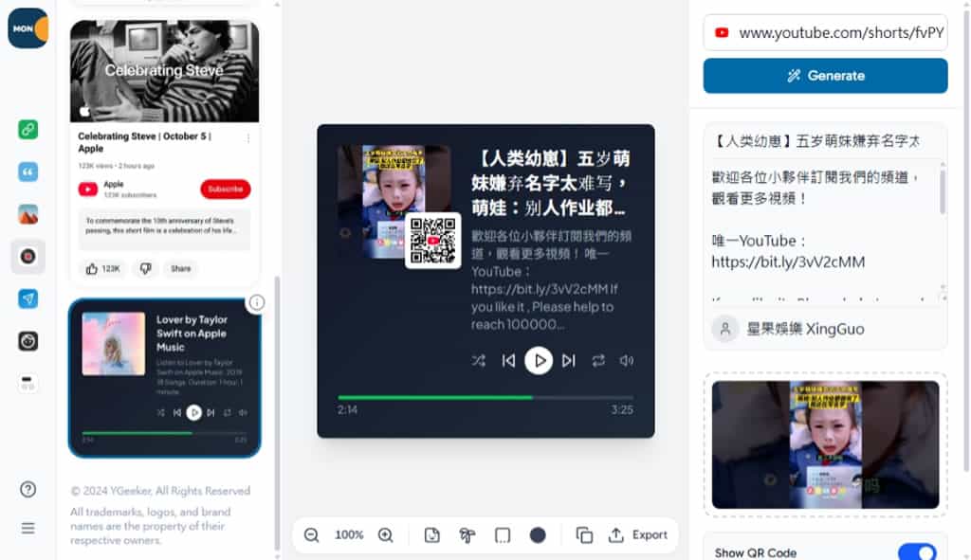Click the YouTube icon beside Apple channel
Image resolution: width=971 pixels, height=560 pixels.
tap(88, 190)
